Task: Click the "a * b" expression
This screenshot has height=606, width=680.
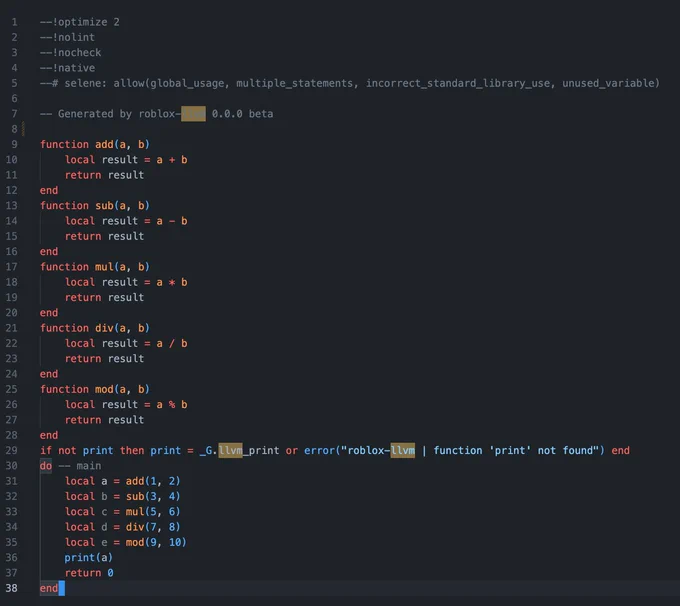Action: 172,282
